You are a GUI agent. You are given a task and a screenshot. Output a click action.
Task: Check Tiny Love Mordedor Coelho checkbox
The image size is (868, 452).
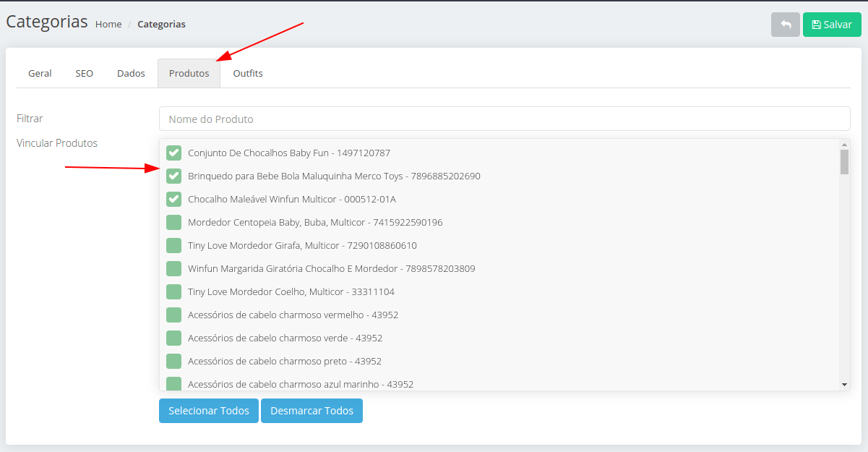pos(173,291)
